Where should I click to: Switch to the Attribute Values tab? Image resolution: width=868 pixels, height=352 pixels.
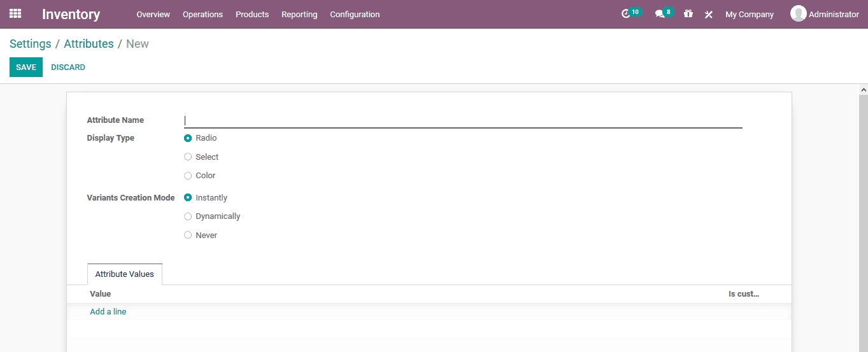coord(125,274)
